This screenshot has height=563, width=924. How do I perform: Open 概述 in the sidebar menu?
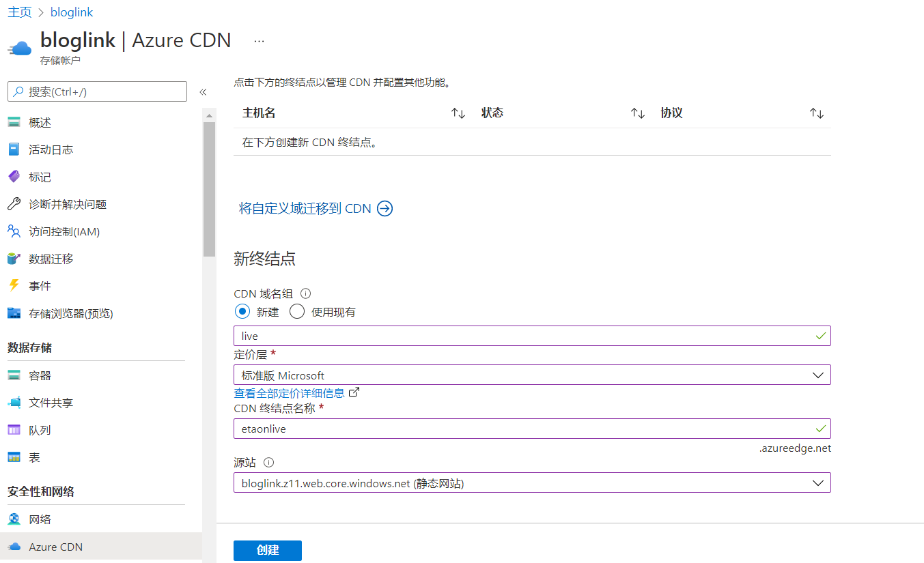pos(40,123)
